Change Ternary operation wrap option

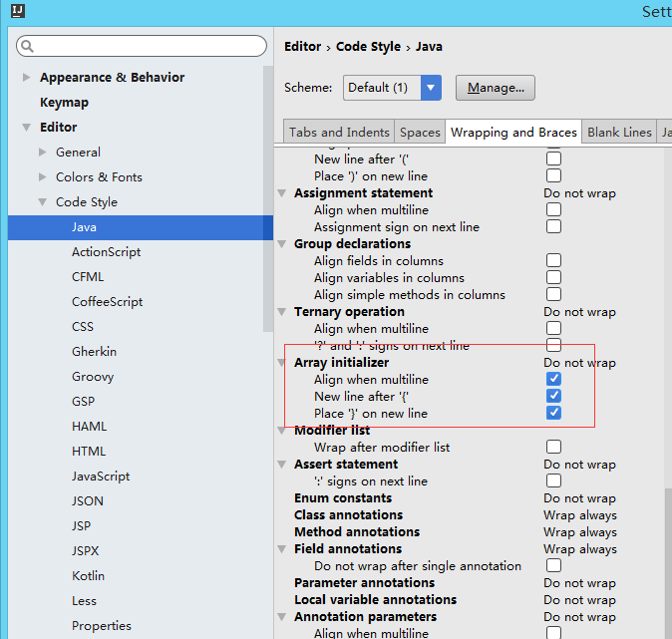pos(579,312)
